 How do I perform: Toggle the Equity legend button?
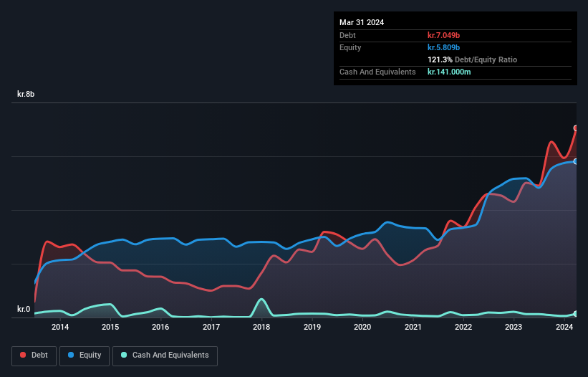coord(85,355)
